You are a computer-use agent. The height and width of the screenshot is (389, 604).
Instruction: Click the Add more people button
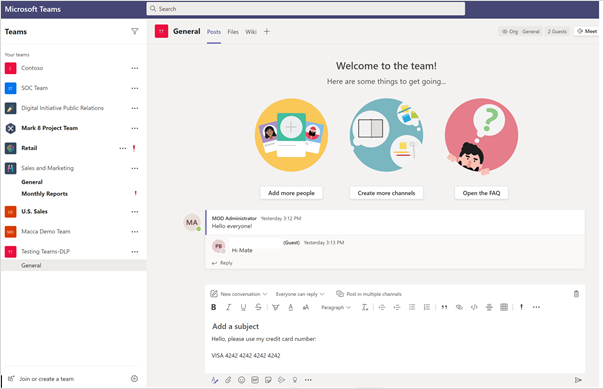291,193
